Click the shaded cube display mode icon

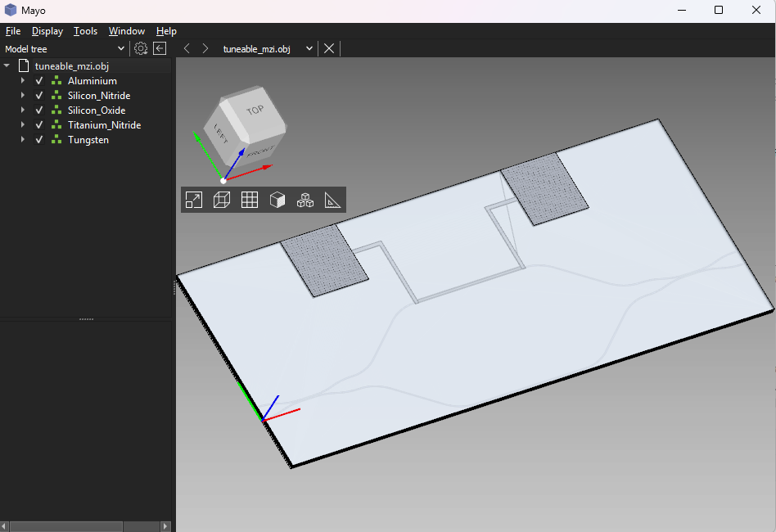coord(277,200)
